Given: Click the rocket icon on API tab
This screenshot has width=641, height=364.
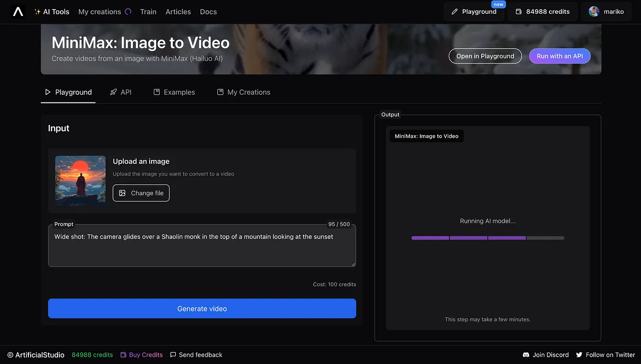Looking at the screenshot, I should click(114, 92).
